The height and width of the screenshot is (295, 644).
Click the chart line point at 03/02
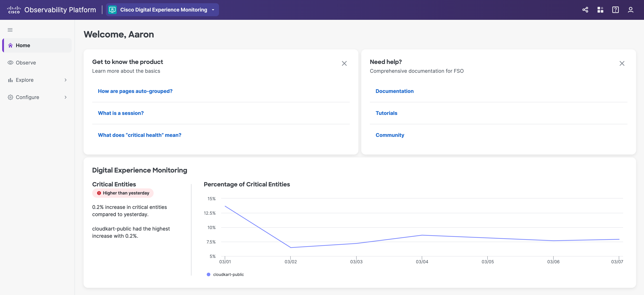[291, 247]
